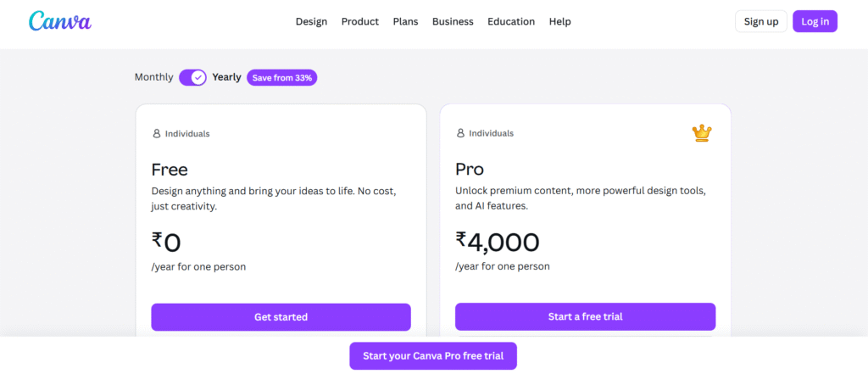Click the Canva logo
This screenshot has height=374, width=868.
[59, 21]
